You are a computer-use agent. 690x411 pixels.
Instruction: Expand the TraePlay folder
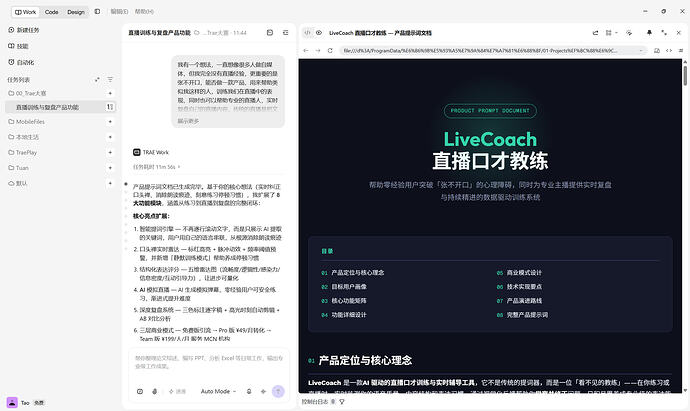(23, 152)
